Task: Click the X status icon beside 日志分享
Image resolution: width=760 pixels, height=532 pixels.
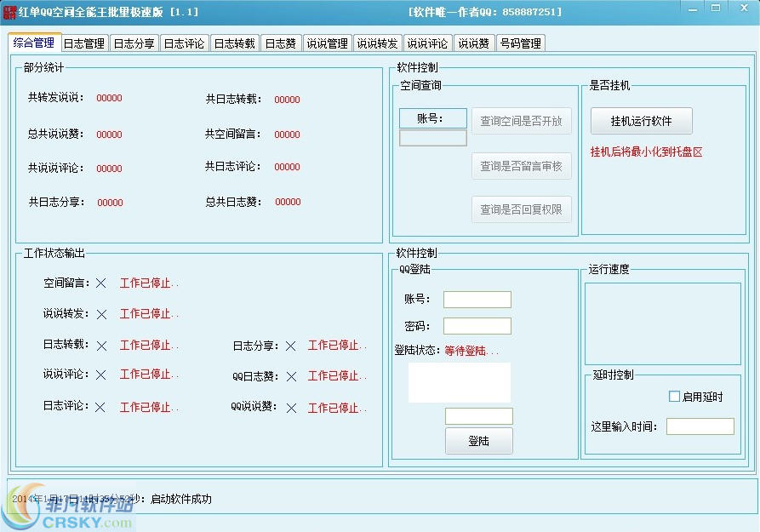Action: [290, 346]
